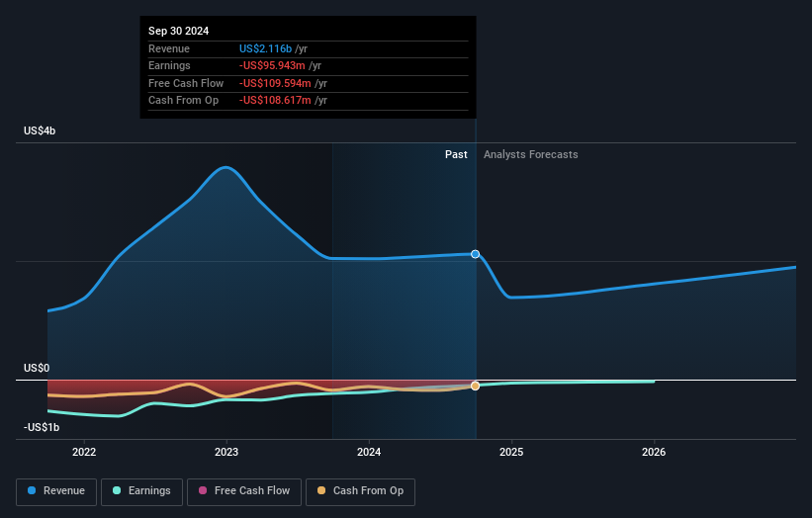The image size is (812, 518).
Task: Click the Sep 30 2024 tooltip date
Action: (179, 31)
